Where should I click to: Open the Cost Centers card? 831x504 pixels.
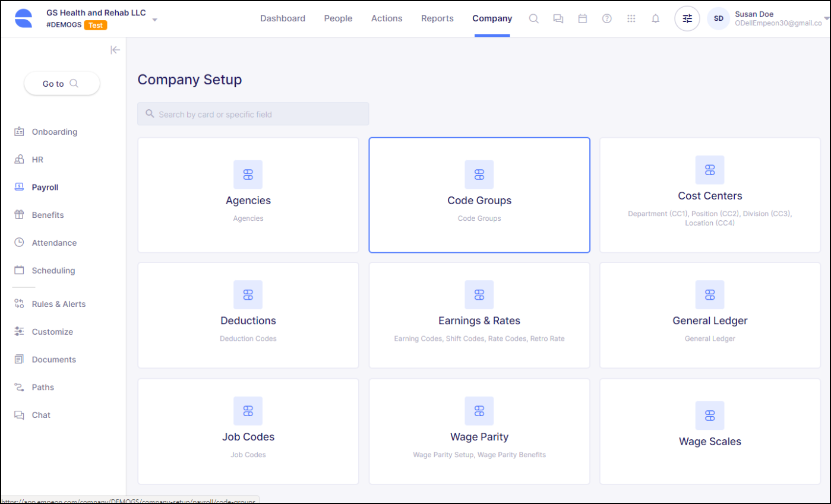click(710, 195)
